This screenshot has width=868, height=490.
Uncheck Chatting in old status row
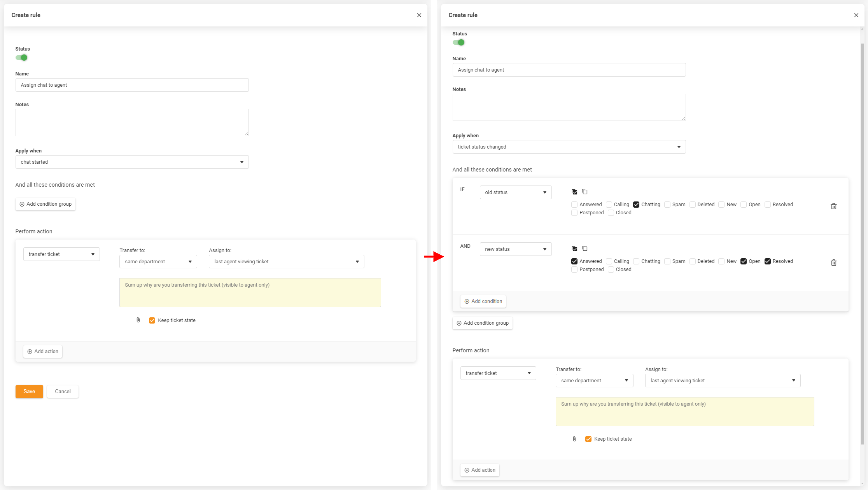tap(636, 205)
